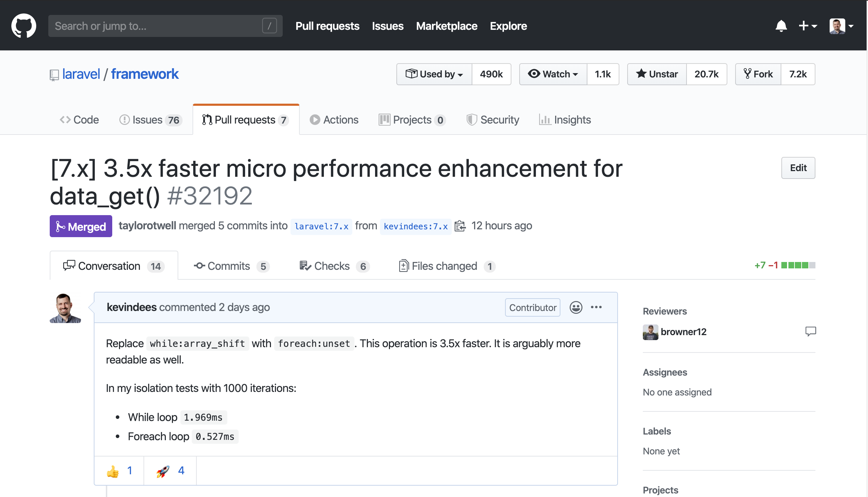
Task: Go to Issues in top bar
Action: tap(387, 26)
